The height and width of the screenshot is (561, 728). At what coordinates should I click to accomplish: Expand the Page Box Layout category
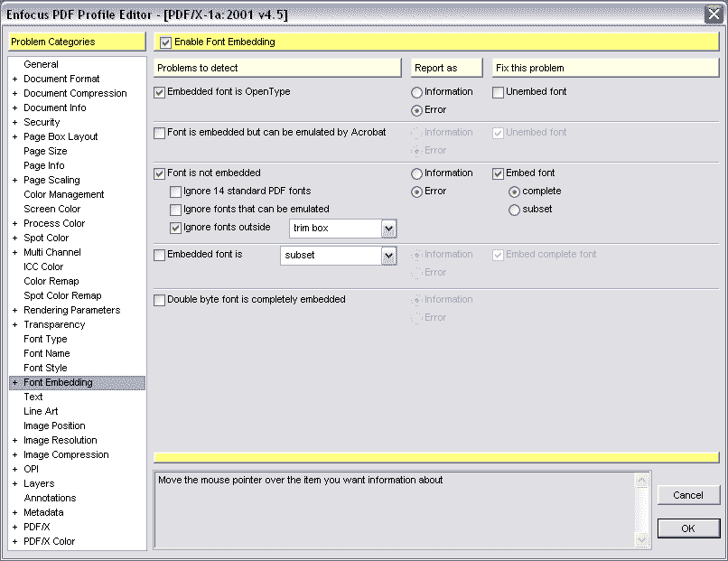point(14,136)
